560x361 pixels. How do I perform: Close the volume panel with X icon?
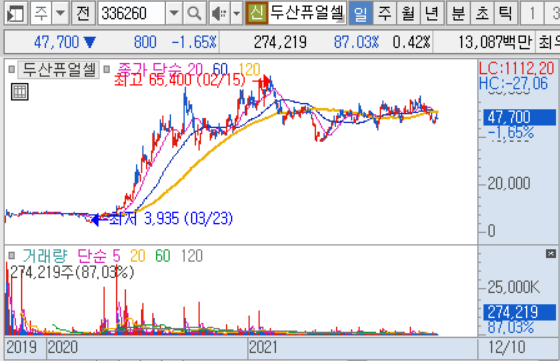coord(551,254)
